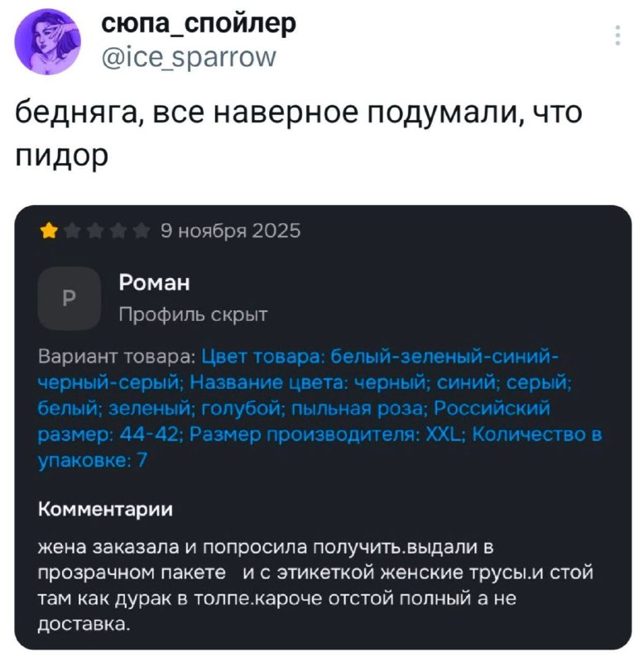Viewport: 644px width, 662px height.
Task: Click the reviewer name Роман
Action: coord(154,284)
